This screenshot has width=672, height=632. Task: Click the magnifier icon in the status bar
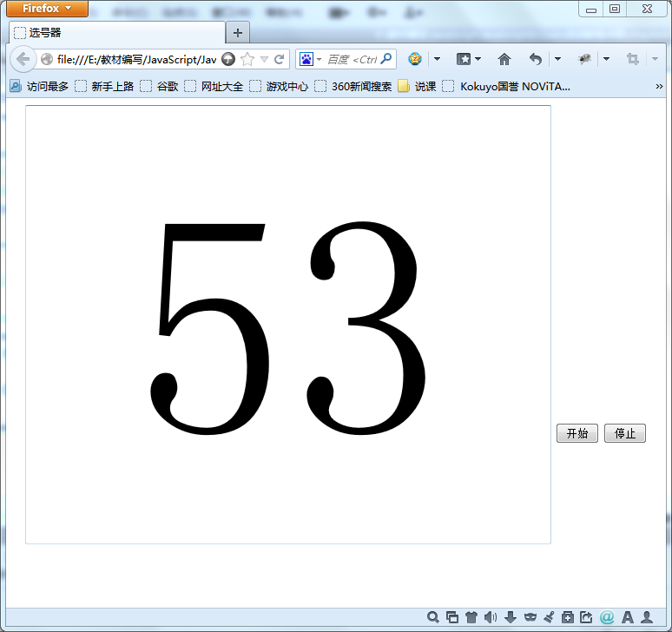[x=433, y=617]
